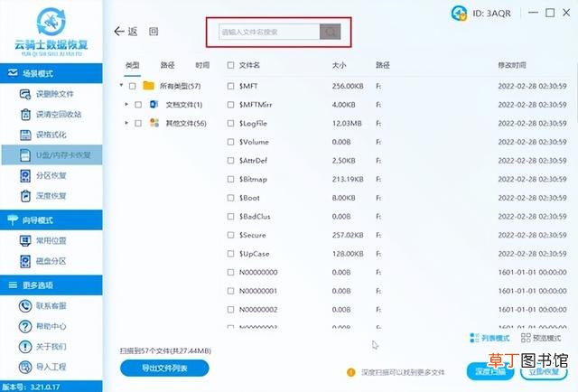578x392 pixels.
Task: Check the $Volume checkbox
Action: pos(231,142)
